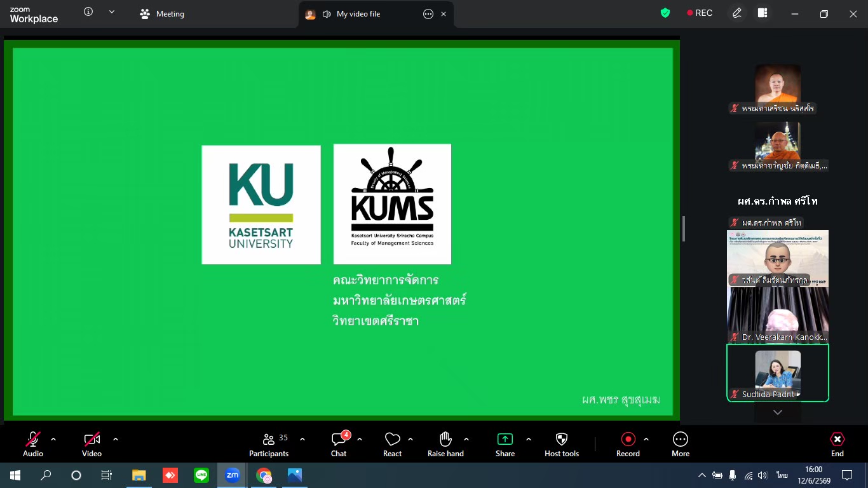Click the End meeting button
Image resolution: width=868 pixels, height=488 pixels.
pos(837,444)
